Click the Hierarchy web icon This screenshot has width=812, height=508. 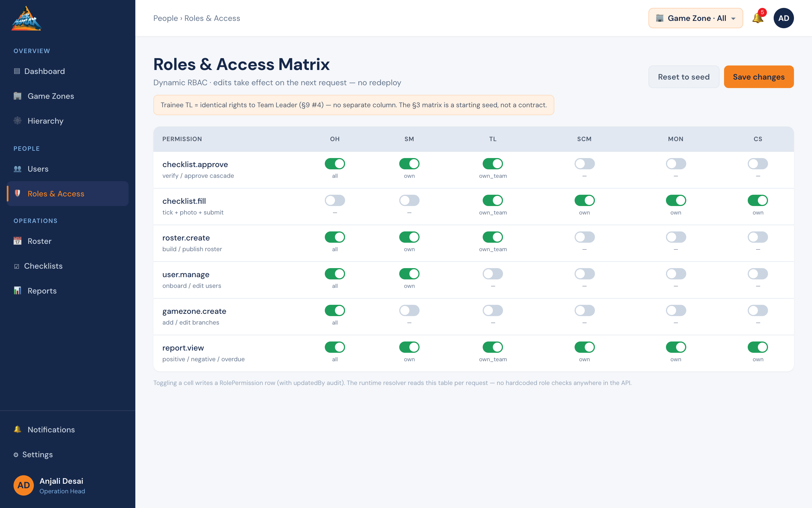coord(17,121)
